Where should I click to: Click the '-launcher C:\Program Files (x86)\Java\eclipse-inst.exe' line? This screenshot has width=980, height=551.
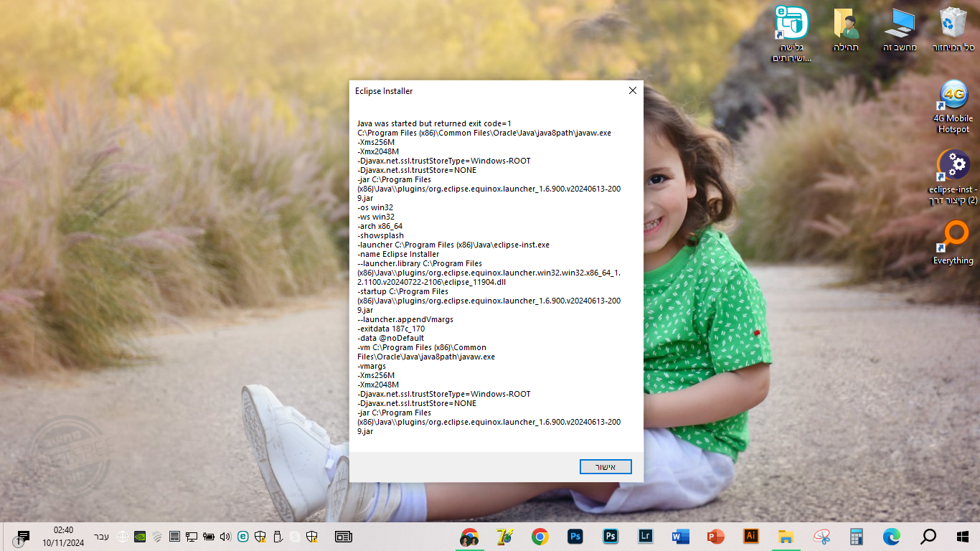click(x=453, y=245)
